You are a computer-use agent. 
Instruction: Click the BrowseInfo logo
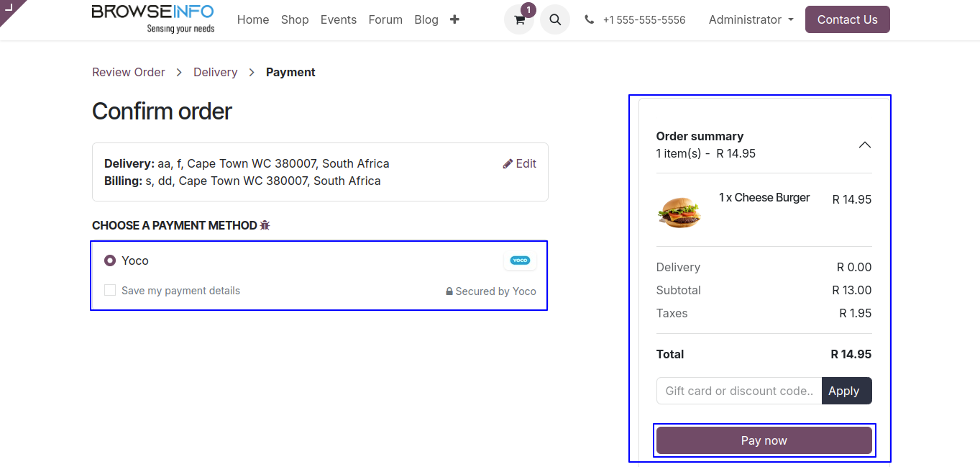[153, 19]
